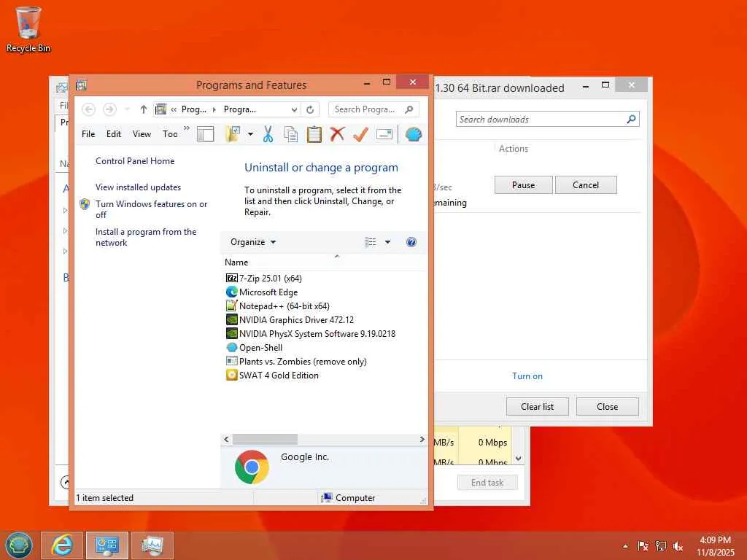The height and width of the screenshot is (560, 747).
Task: Click the red X Delete toolbar icon
Action: [x=337, y=134]
